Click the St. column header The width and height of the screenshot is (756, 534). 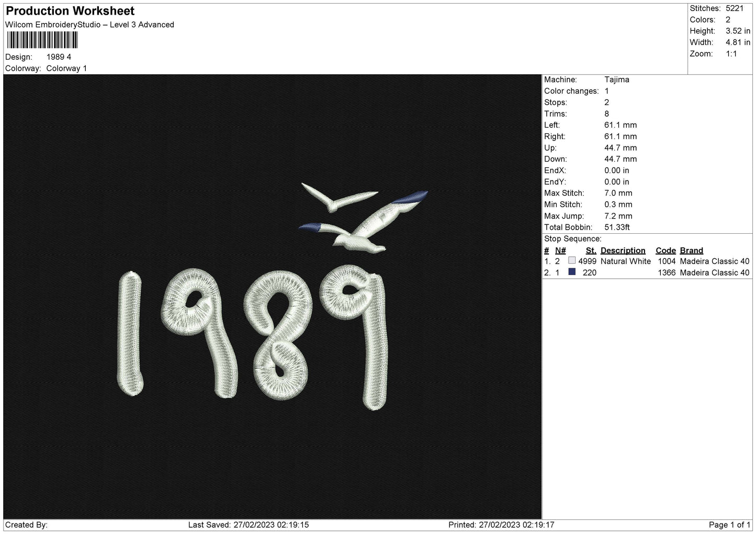point(591,251)
